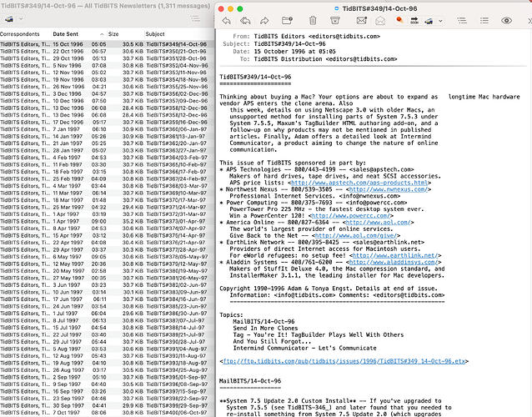Viewport: 532px width, 417px height.
Task: Click the train icon in message window toolbar
Action: coord(429,21)
